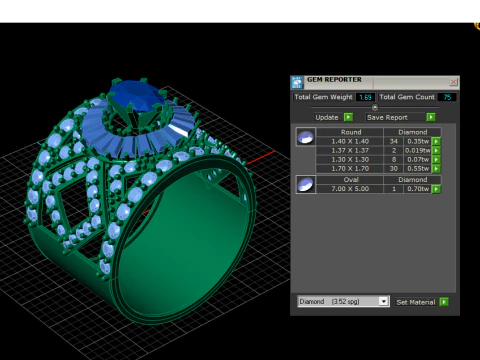The width and height of the screenshot is (480, 360).
Task: Click the Save Report label
Action: pyautogui.click(x=387, y=117)
